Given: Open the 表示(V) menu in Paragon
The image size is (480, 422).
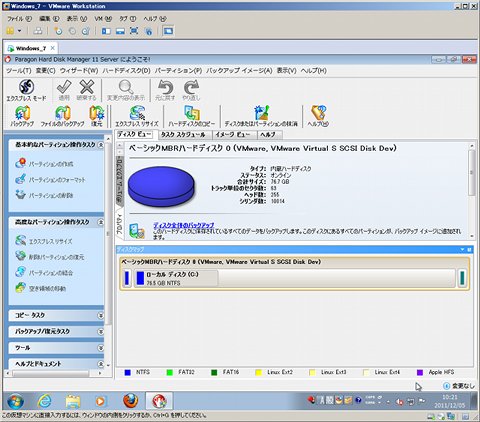Looking at the screenshot, I should click(x=287, y=71).
